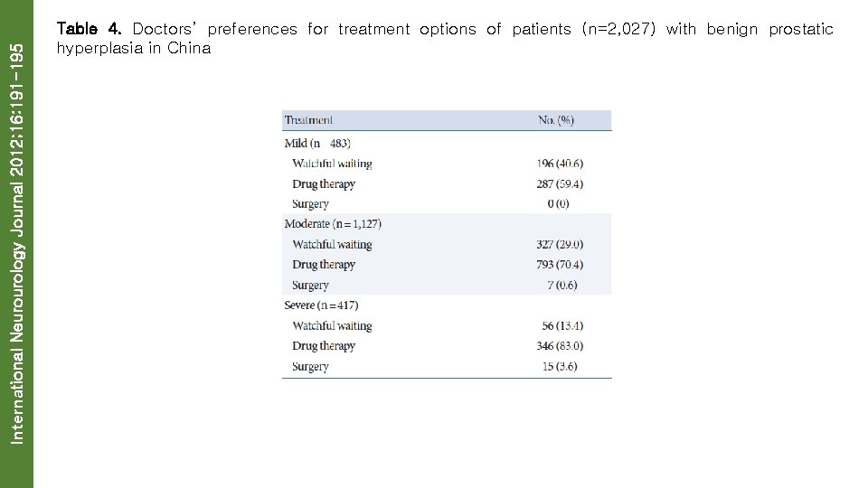Viewport: 868px width, 488px height.
Task: Click the value 287 (59.4)
Action: coord(560,184)
